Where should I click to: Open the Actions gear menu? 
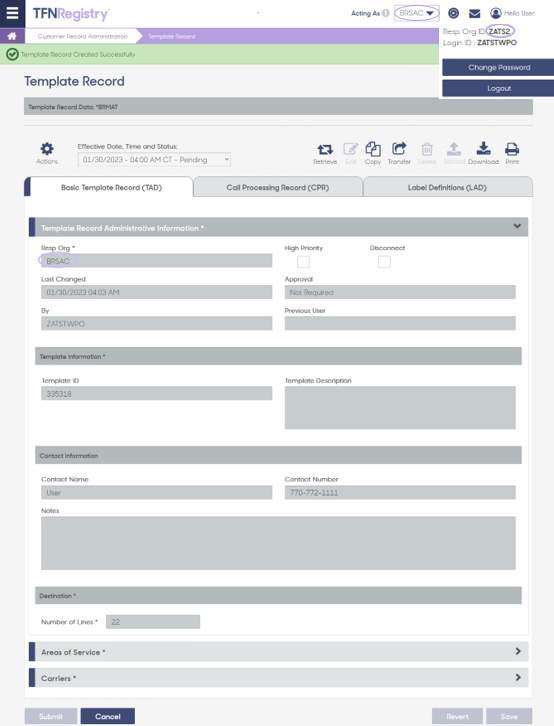[x=47, y=153]
